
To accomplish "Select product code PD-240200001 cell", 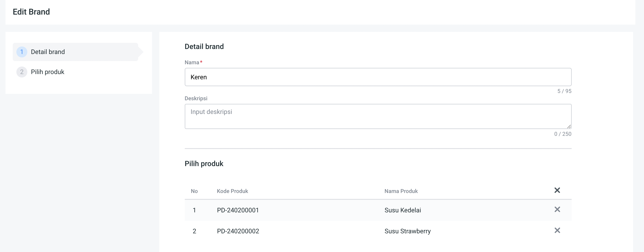I will pos(238,210).
